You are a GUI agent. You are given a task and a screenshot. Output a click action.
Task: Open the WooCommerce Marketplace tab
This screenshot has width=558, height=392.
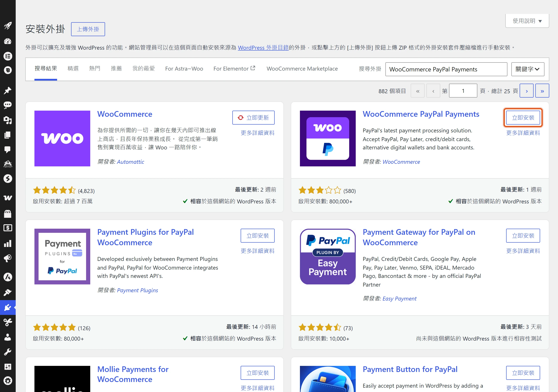pyautogui.click(x=302, y=69)
